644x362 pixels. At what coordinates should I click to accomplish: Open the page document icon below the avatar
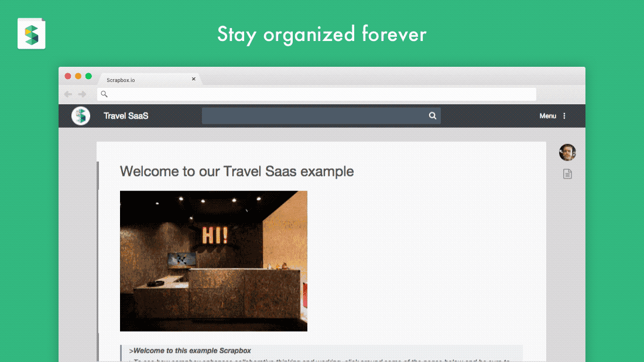tap(567, 174)
